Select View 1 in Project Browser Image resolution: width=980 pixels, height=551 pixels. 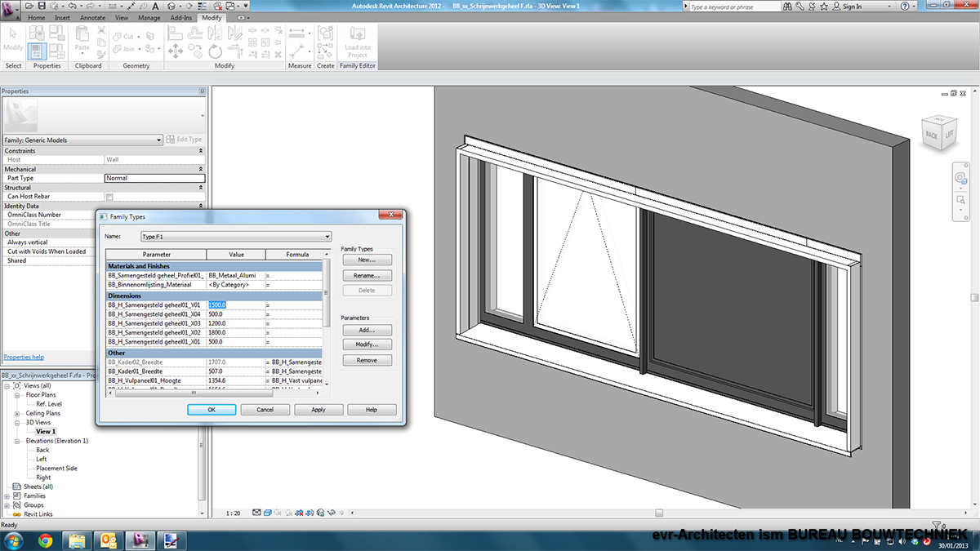click(46, 432)
